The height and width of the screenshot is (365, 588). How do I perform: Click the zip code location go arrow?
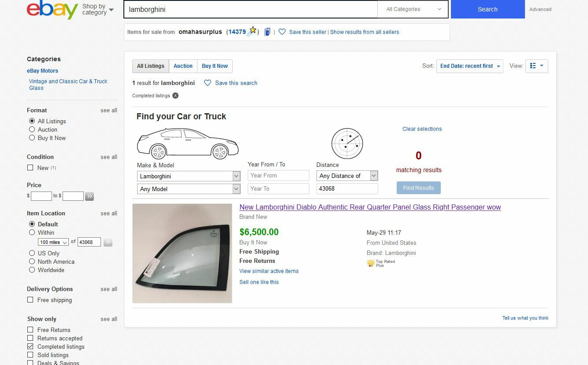(x=108, y=242)
